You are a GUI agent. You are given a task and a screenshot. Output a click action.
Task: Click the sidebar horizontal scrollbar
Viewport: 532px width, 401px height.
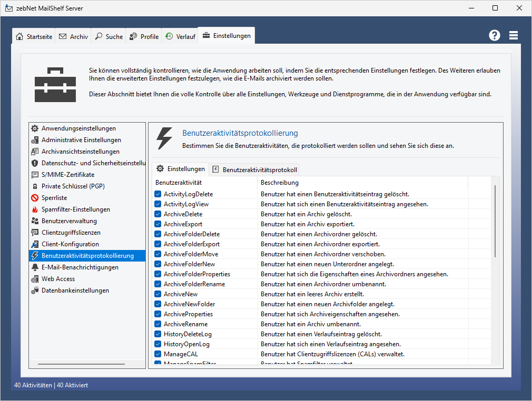[x=82, y=364]
